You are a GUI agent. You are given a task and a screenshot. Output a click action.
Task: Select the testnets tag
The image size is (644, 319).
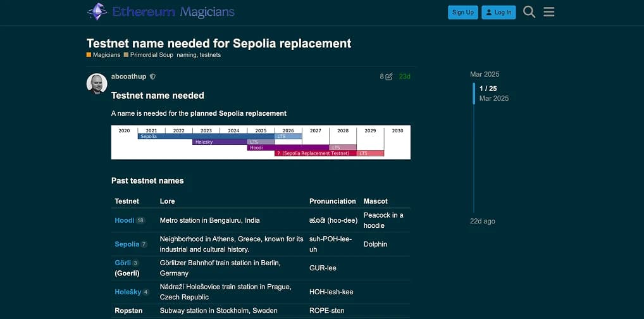point(210,54)
